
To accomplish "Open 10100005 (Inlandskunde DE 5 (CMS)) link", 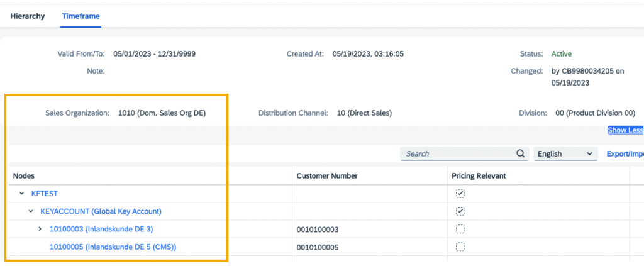I will 113,247.
